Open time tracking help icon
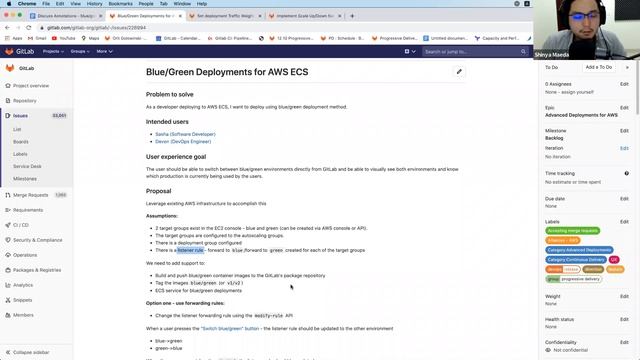 (x=627, y=173)
